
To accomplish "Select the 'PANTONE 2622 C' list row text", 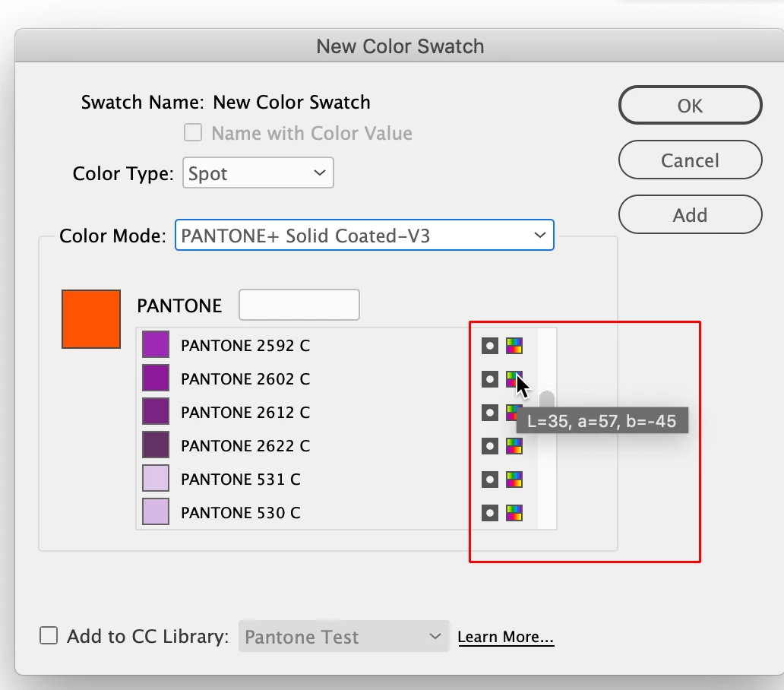I will point(245,446).
